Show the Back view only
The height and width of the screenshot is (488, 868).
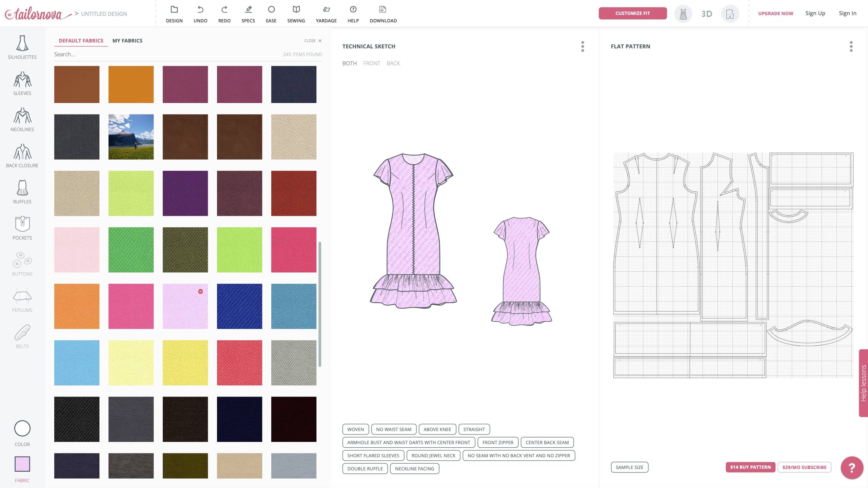pyautogui.click(x=393, y=63)
